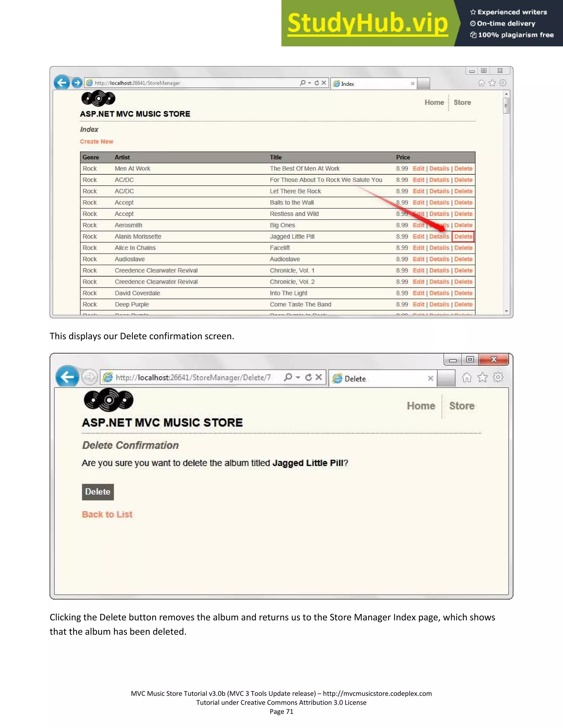563x728 pixels.
Task: Click Alanis Morissette artist cell
Action: (138, 236)
